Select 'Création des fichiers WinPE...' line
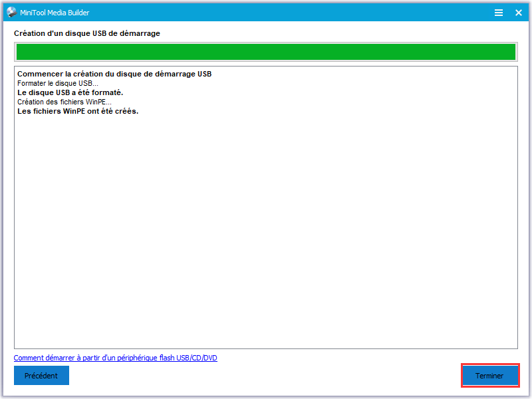 pyautogui.click(x=65, y=102)
